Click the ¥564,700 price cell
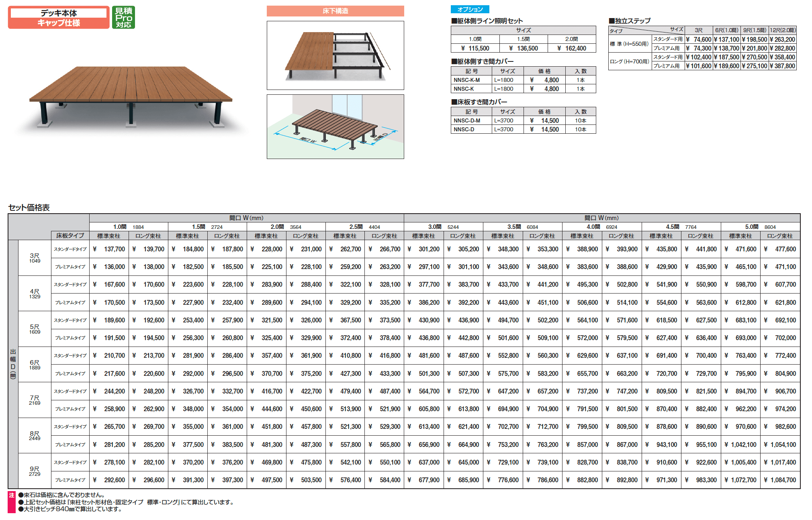Screen dimensions: 812x520 click(x=423, y=391)
